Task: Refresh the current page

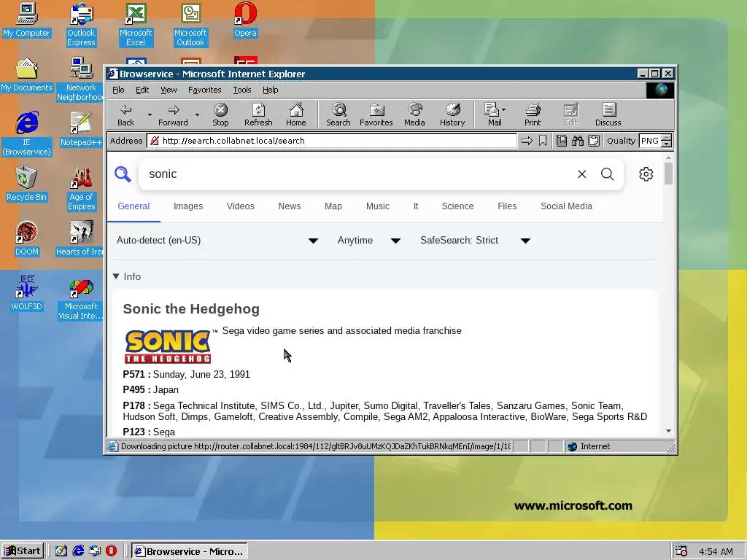Action: pos(258,115)
